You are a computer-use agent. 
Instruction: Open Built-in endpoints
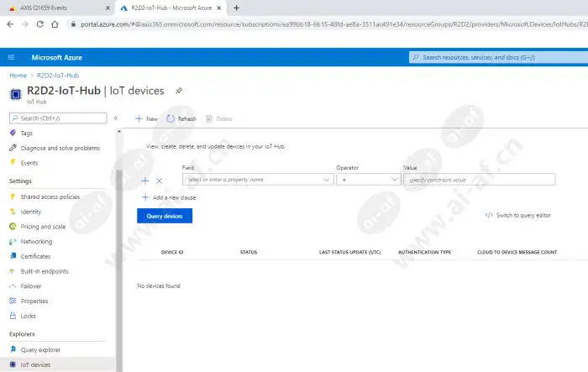[x=45, y=271]
